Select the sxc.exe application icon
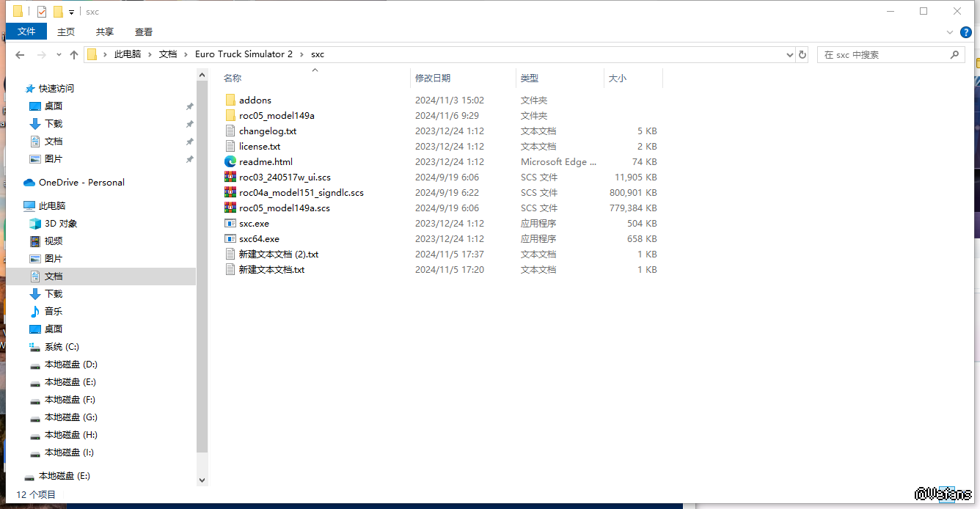This screenshot has height=509, width=980. [230, 223]
